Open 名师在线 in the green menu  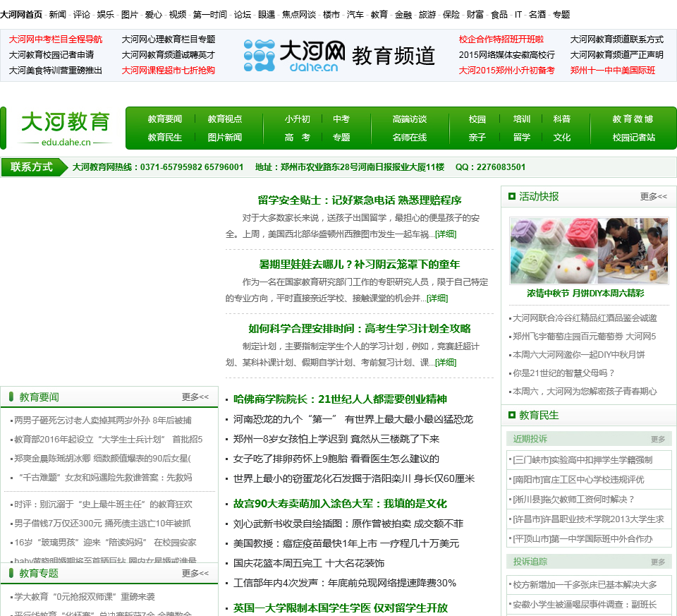[x=409, y=138]
